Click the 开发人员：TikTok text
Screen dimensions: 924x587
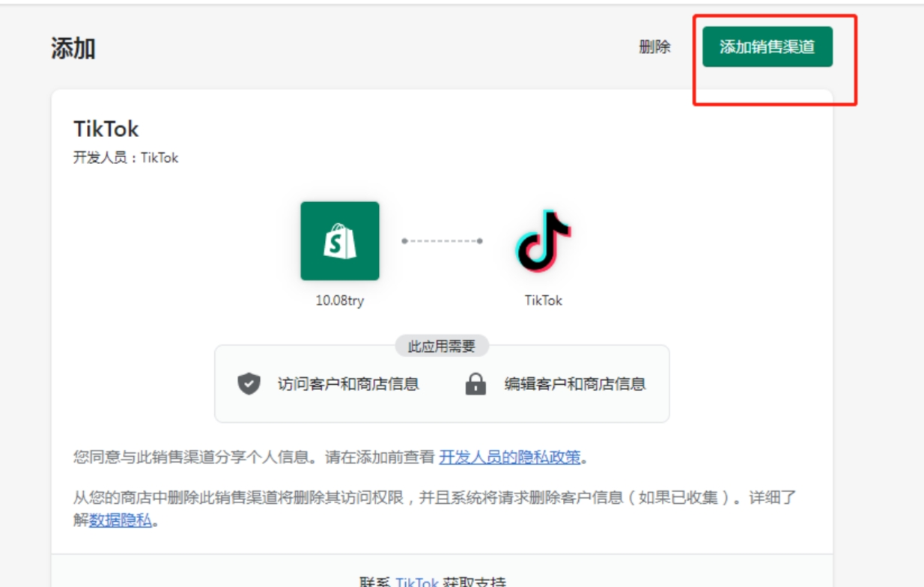pyautogui.click(x=126, y=158)
